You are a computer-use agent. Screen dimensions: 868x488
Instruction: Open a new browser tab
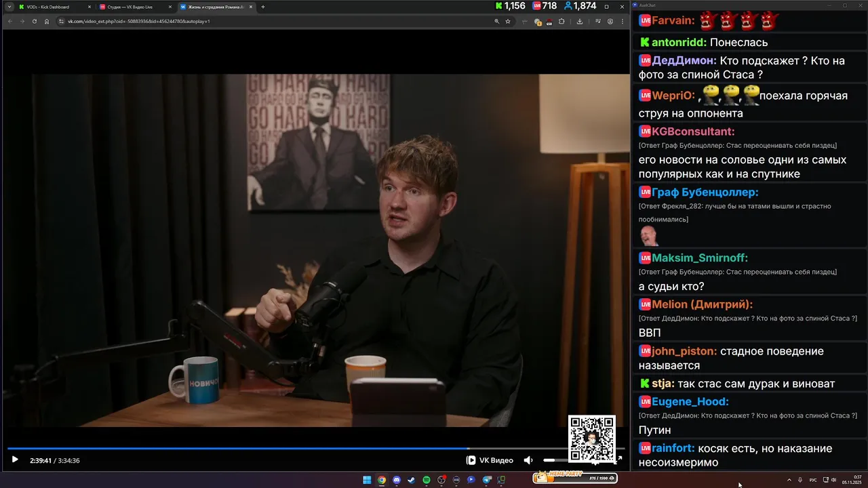[263, 7]
